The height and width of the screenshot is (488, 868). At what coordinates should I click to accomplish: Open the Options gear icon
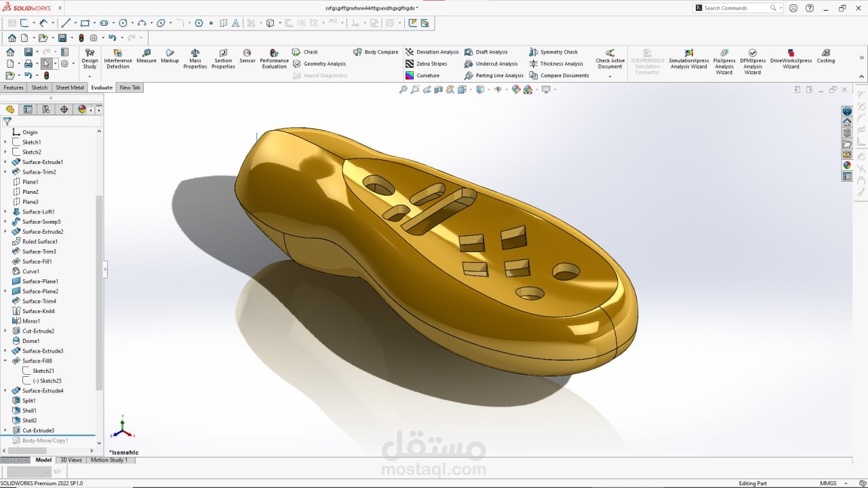94,38
